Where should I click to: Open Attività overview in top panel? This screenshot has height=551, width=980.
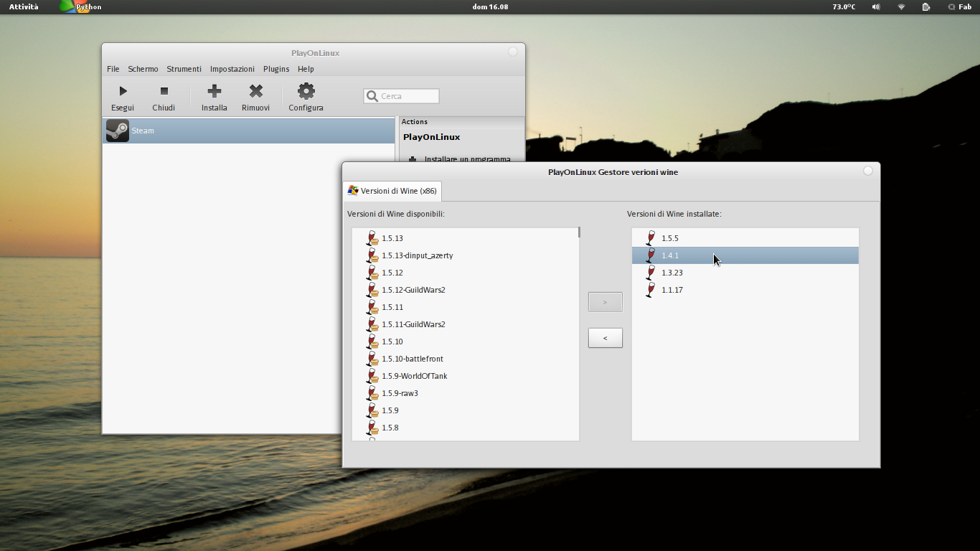pos(24,6)
